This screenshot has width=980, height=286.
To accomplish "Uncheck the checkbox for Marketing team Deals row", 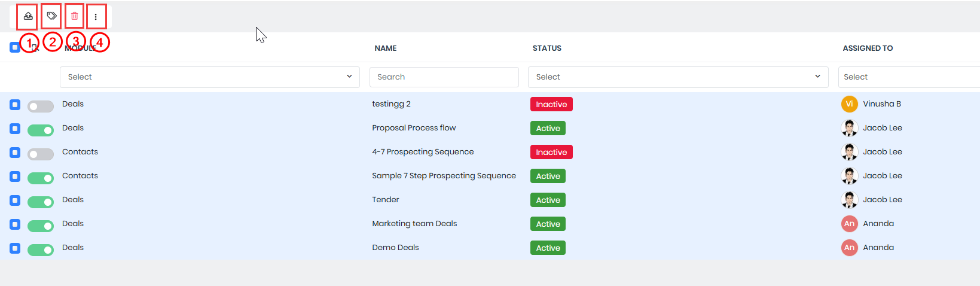I will click(x=15, y=224).
